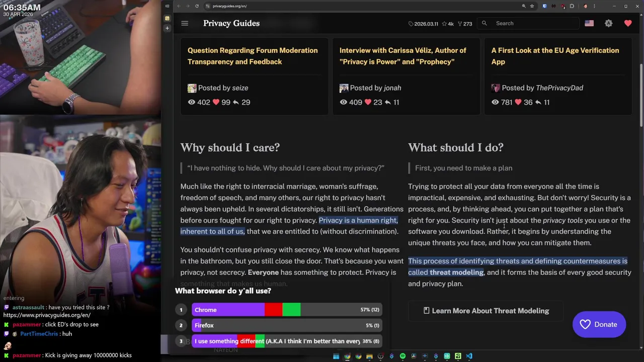Screen dimensions: 644x362
Task: Click the PartTimeChris chat username
Action: click(39, 334)
